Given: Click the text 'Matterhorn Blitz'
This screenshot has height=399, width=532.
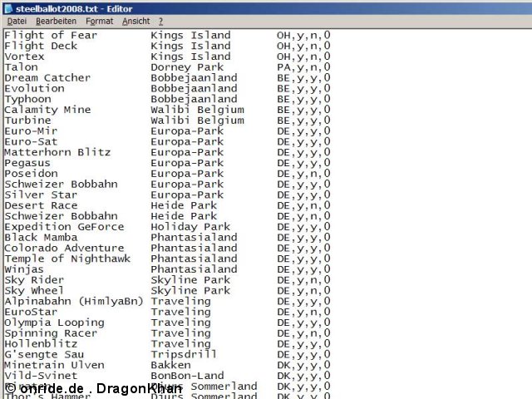Looking at the screenshot, I should tap(57, 152).
